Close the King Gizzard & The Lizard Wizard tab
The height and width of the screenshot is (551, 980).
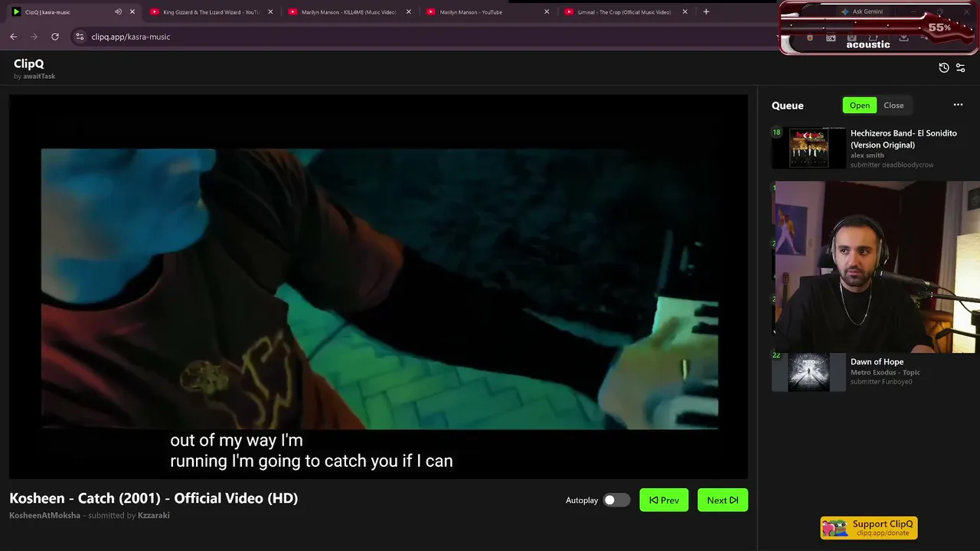coord(270,12)
